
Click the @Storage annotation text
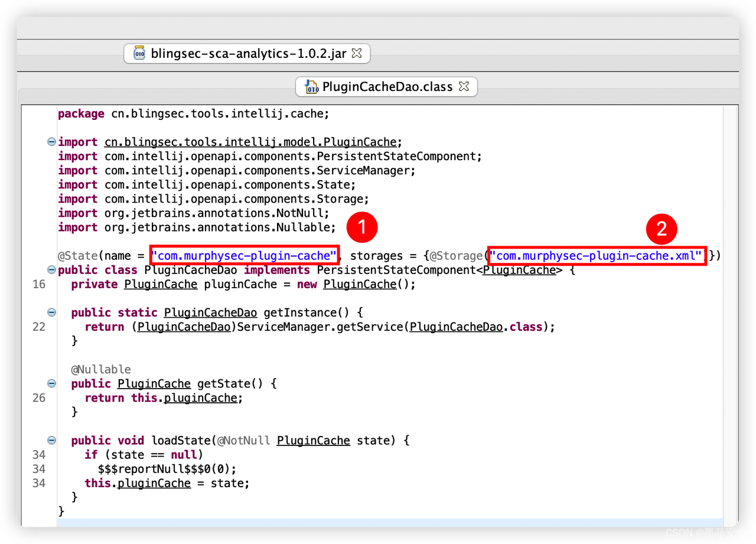click(x=457, y=256)
